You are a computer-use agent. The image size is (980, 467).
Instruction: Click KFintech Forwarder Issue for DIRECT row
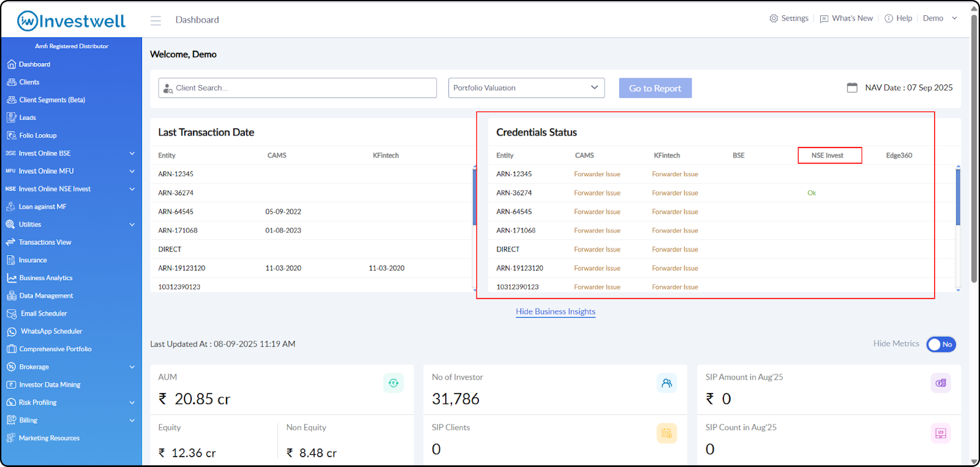675,249
